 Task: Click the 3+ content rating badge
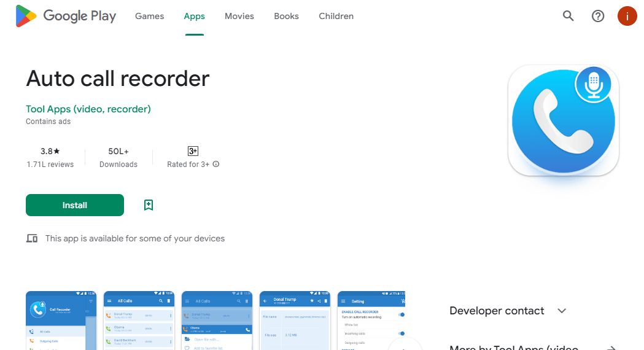[x=193, y=151]
